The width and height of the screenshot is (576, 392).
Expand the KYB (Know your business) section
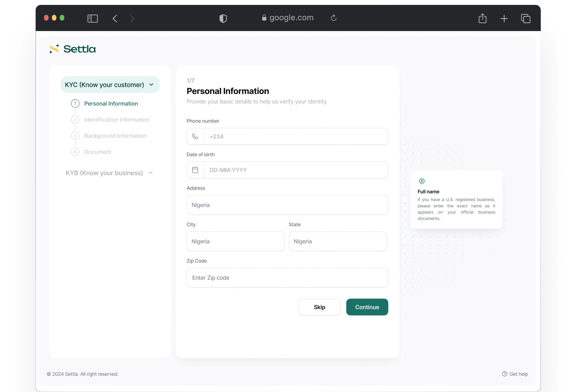point(110,173)
